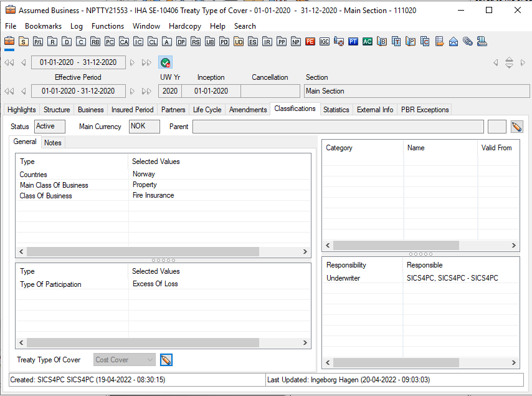Open the Hardcopy menu
This screenshot has width=532, height=396.
[x=185, y=26]
